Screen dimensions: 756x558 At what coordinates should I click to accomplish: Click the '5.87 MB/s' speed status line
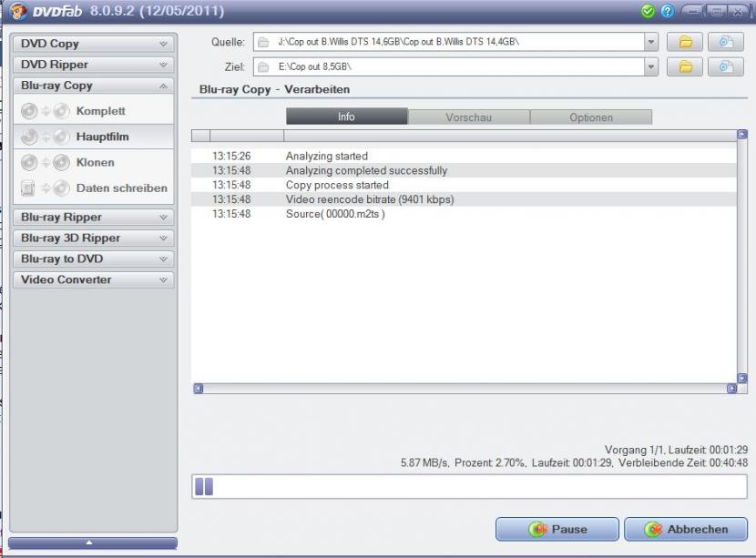(574, 463)
